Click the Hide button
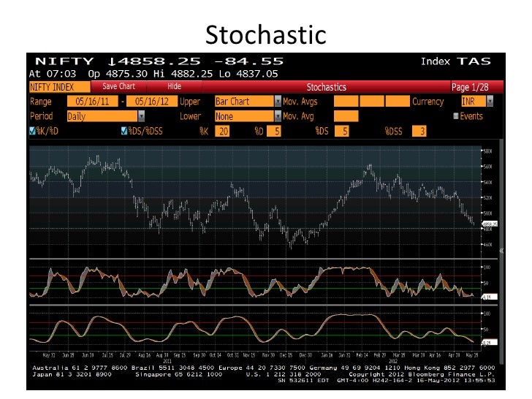 pos(175,86)
